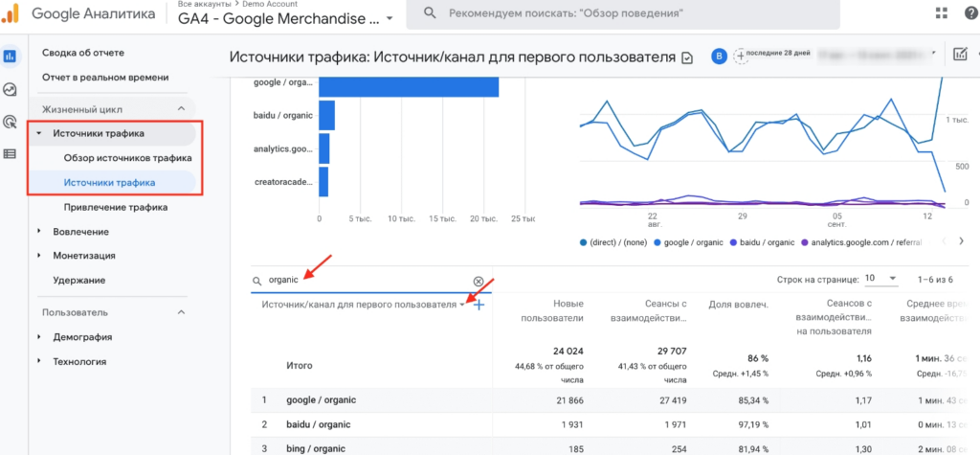Click the analytics.goo... bar in bar chart
The width and height of the screenshot is (980, 455).
(323, 149)
